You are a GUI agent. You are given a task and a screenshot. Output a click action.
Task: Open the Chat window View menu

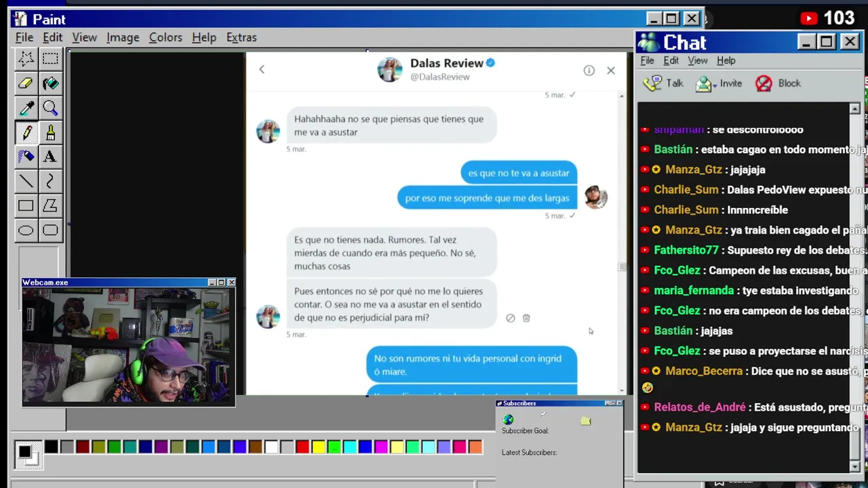pos(698,60)
